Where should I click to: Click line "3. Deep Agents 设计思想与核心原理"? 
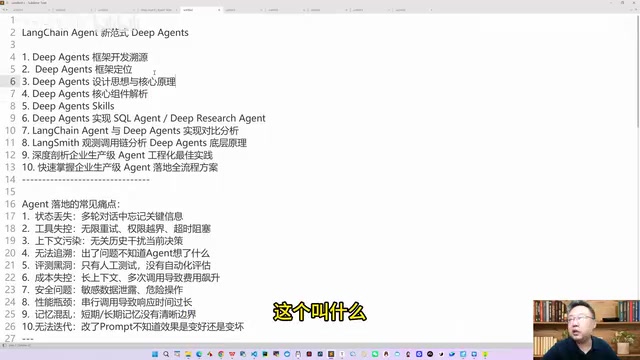[99, 82]
